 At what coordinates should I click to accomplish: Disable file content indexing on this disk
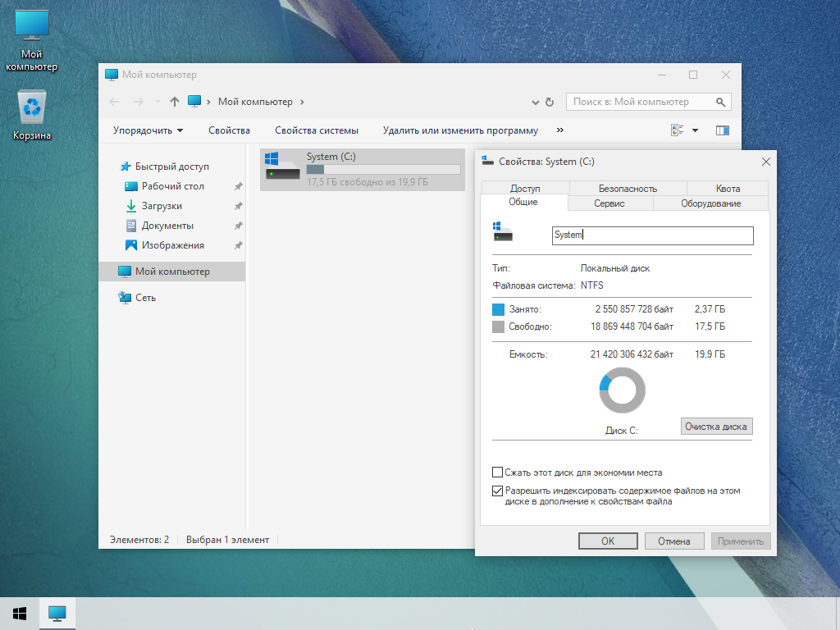pyautogui.click(x=497, y=491)
